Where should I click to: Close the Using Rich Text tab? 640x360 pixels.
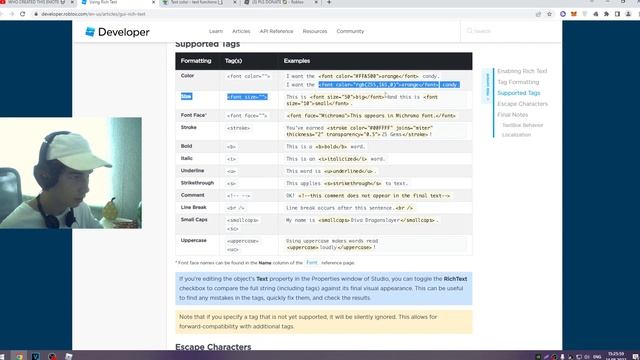coord(153,2)
